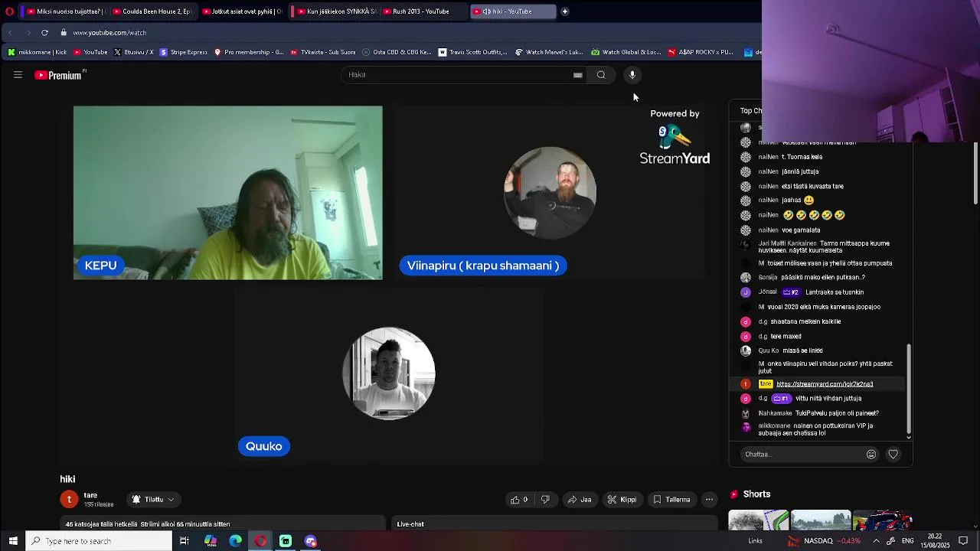Create a clip with Klippi button
This screenshot has width=980, height=551.
coord(622,500)
